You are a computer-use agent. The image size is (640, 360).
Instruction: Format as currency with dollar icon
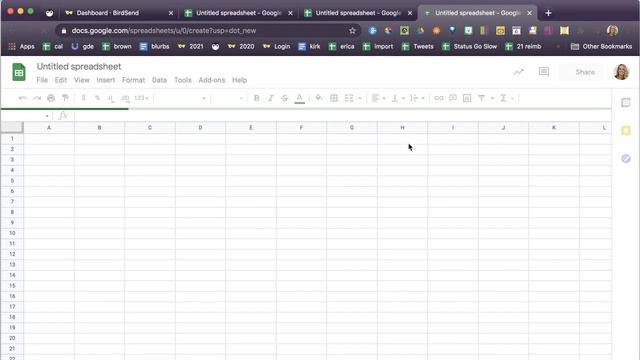pyautogui.click(x=83, y=98)
